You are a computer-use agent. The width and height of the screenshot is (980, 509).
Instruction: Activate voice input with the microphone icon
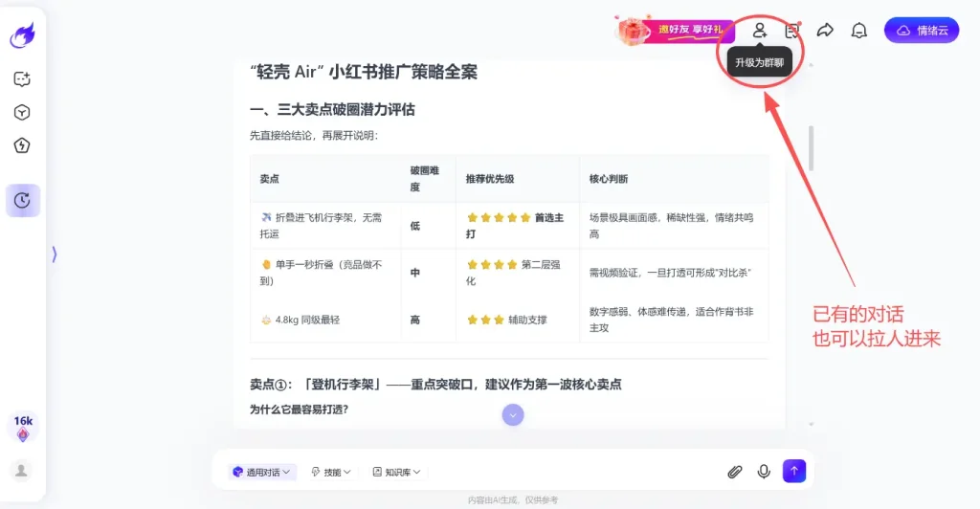(x=764, y=471)
